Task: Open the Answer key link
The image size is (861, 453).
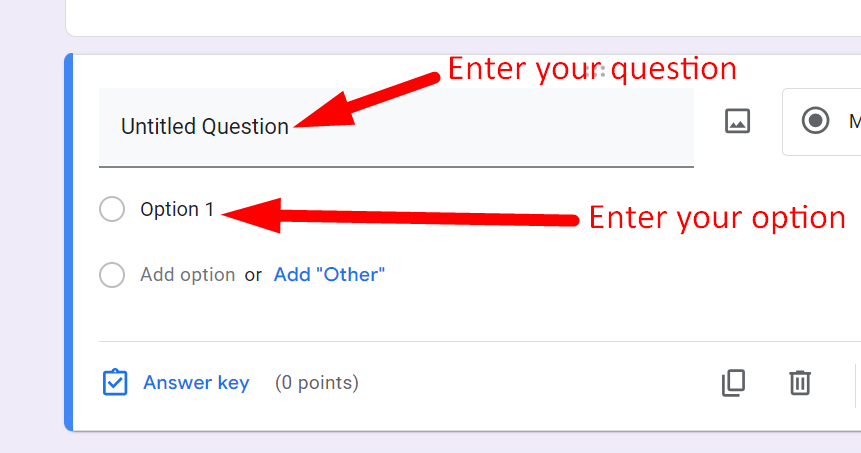Action: pos(196,383)
